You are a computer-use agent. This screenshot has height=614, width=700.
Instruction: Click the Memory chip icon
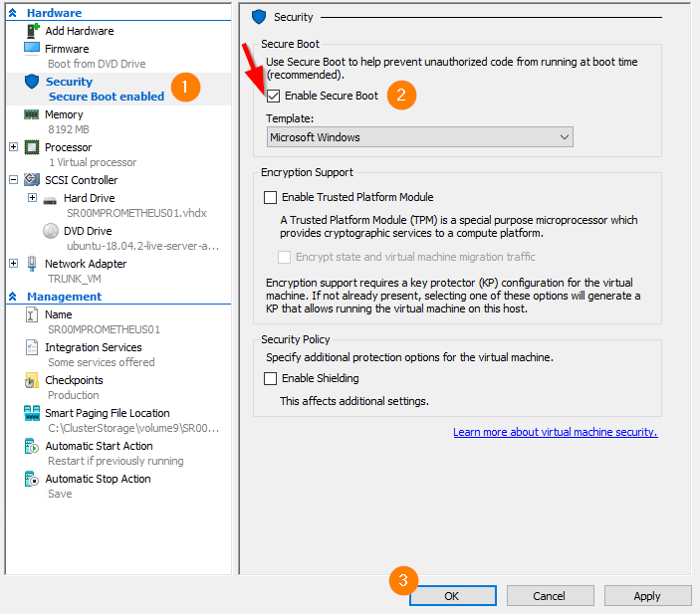(31, 114)
